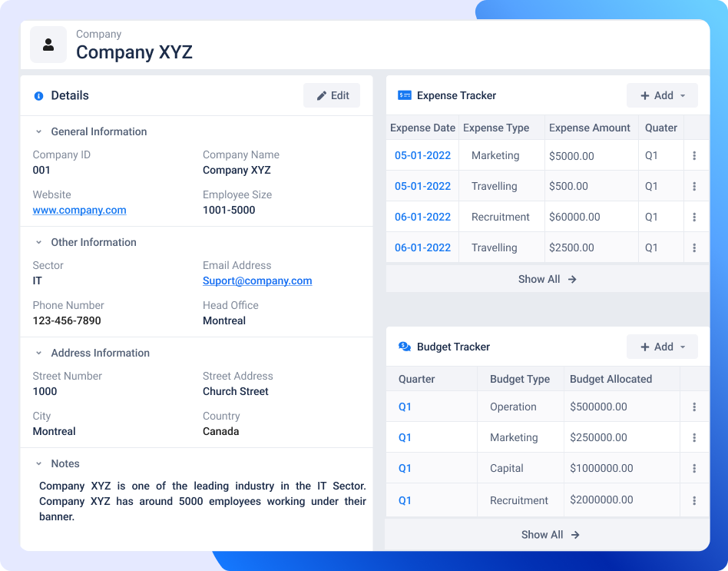This screenshot has width=728, height=571.
Task: Click the Budget Tracker chat-dollar icon
Action: point(405,347)
